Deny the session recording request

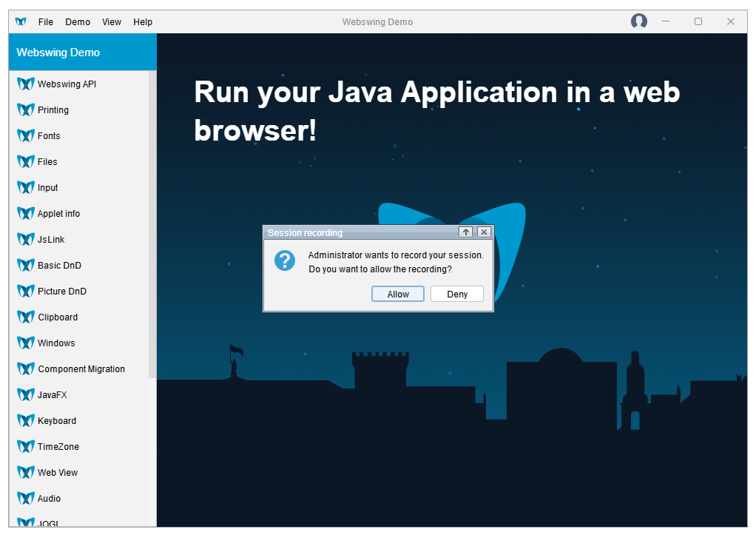(457, 294)
